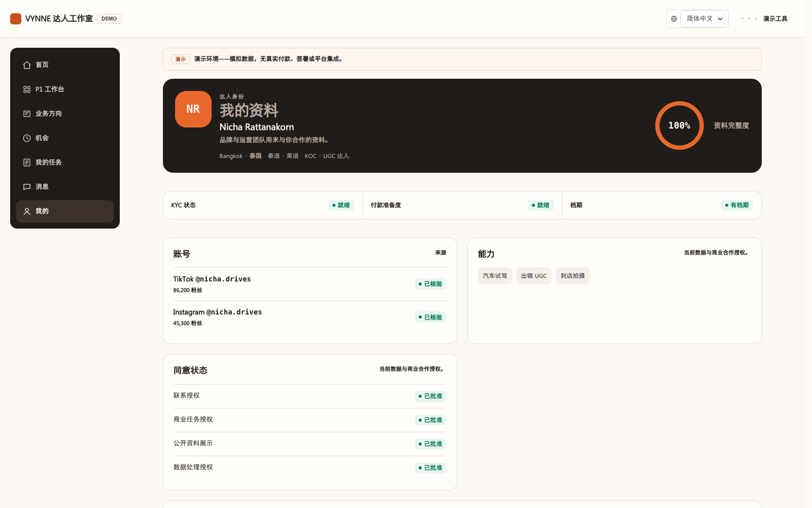The height and width of the screenshot is (508, 812).
Task: Go to P1 工作台
Action: 65,89
